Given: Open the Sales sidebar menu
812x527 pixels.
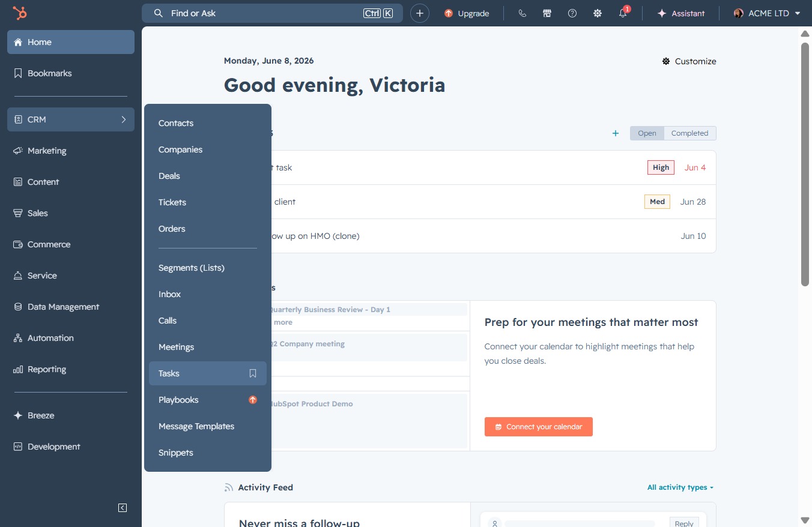Looking at the screenshot, I should (x=71, y=213).
